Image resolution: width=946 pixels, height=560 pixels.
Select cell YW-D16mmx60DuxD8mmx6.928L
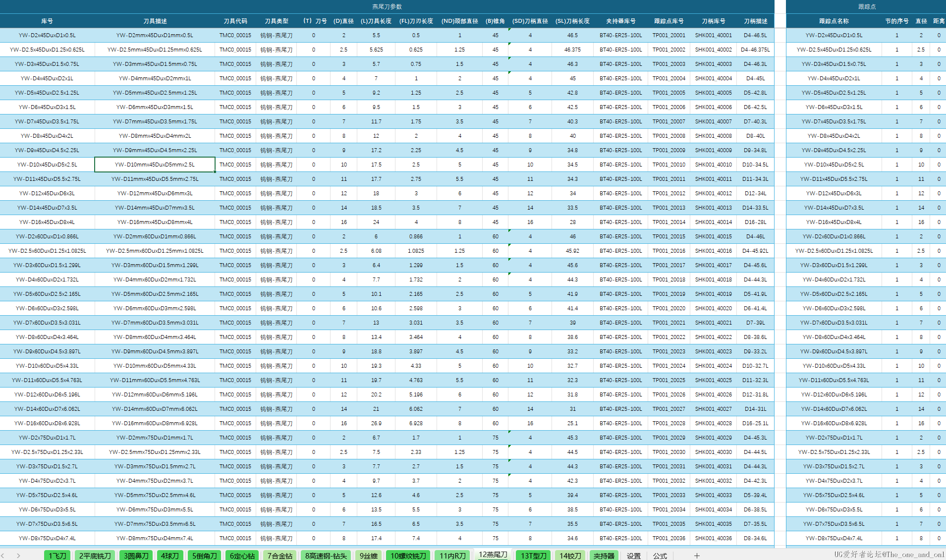tap(155, 423)
